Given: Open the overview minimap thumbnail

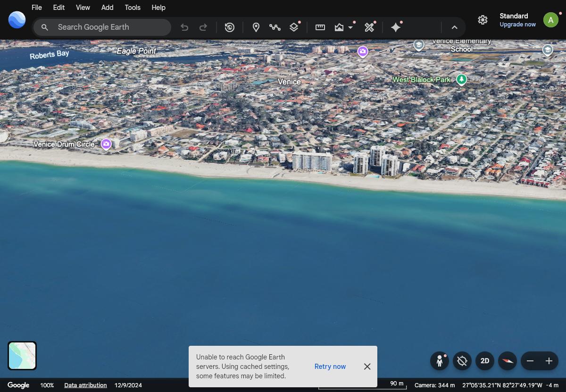Looking at the screenshot, I should pyautogui.click(x=22, y=356).
